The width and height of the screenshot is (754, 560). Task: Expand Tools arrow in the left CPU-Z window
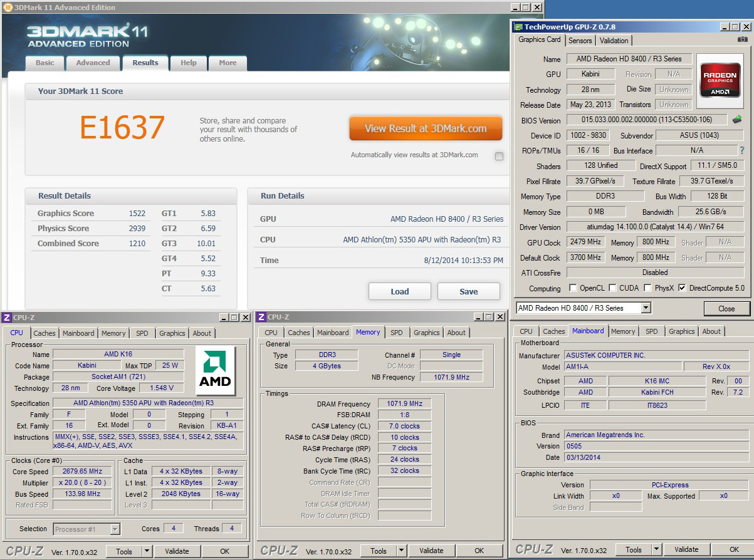coord(147,551)
